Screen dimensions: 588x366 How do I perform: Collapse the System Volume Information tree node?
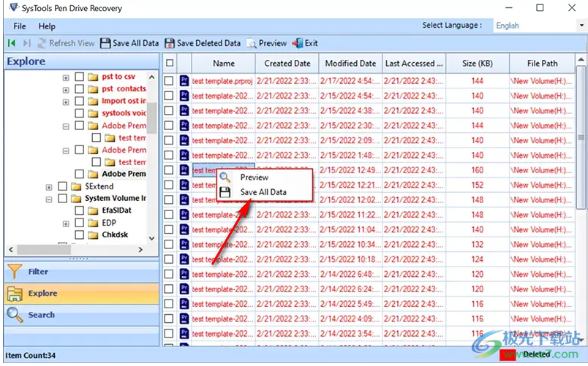click(x=49, y=199)
